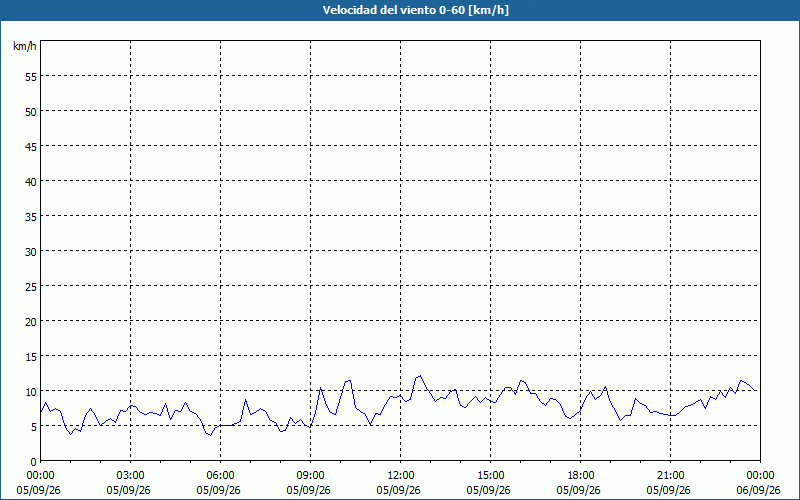The height and width of the screenshot is (500, 800).
Task: Click the 15 value on the y-axis
Action: click(31, 357)
